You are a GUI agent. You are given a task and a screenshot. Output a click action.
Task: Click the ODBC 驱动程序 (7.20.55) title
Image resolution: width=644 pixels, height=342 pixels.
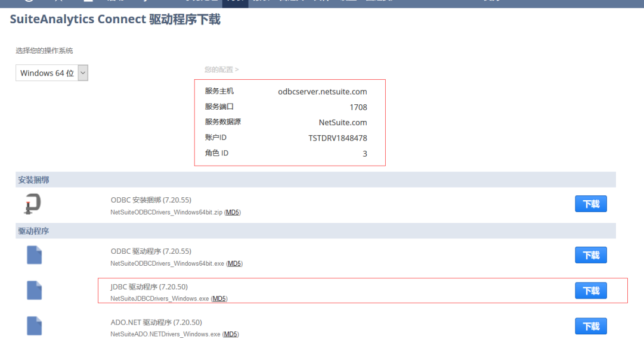[151, 251]
